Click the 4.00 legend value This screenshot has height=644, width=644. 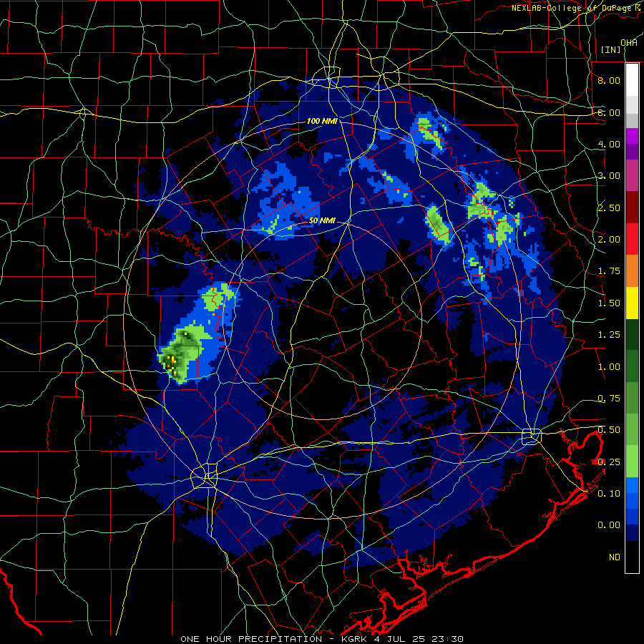609,144
